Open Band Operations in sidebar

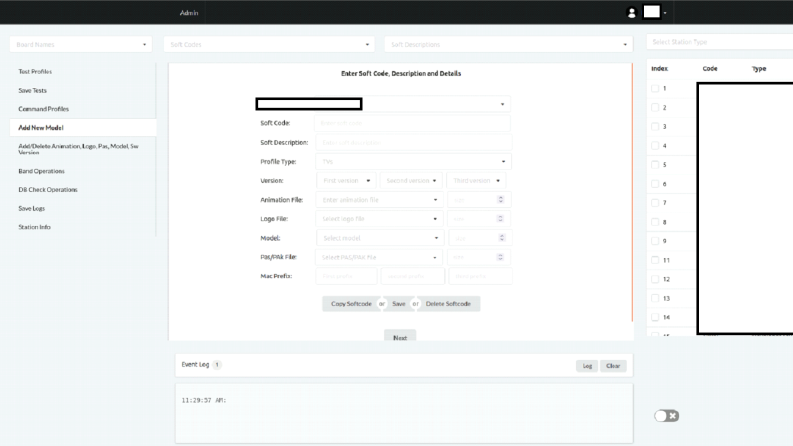pos(41,171)
